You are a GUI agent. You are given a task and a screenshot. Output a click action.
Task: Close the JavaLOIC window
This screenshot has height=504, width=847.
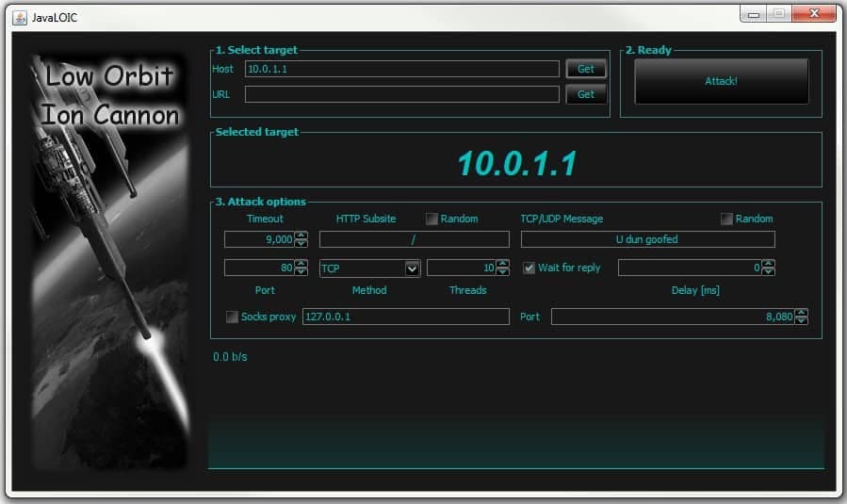814,13
